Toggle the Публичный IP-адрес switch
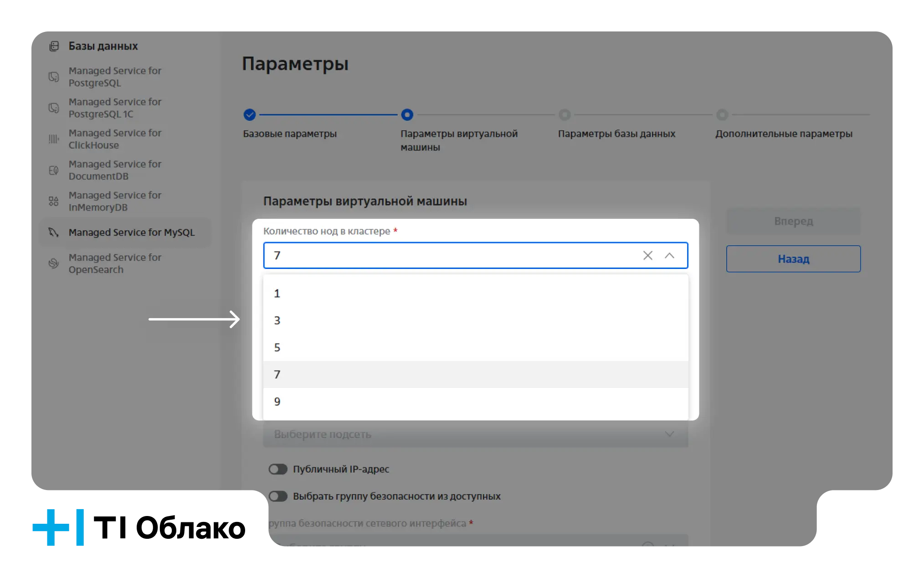The image size is (924, 578). coord(278,469)
